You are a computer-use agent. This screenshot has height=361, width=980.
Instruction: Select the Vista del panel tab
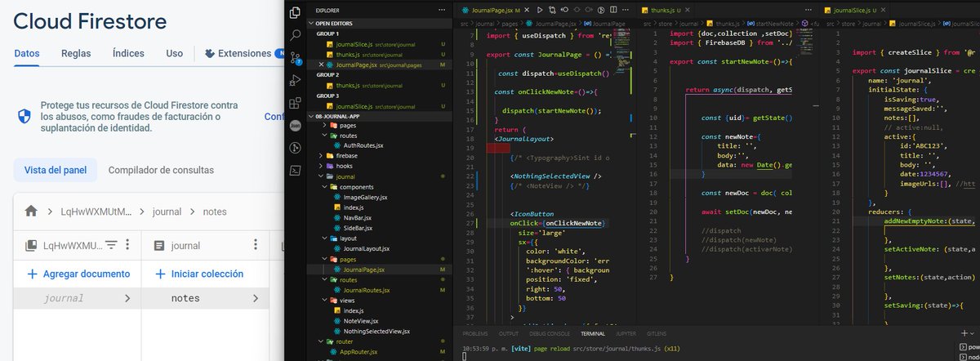(56, 170)
